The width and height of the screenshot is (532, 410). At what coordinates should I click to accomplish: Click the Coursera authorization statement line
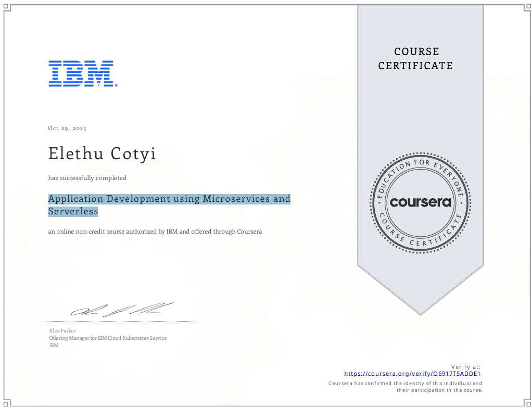coord(155,231)
